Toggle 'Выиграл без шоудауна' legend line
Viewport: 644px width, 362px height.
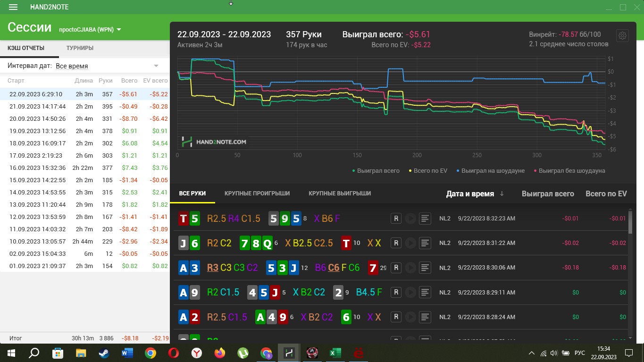(x=569, y=170)
